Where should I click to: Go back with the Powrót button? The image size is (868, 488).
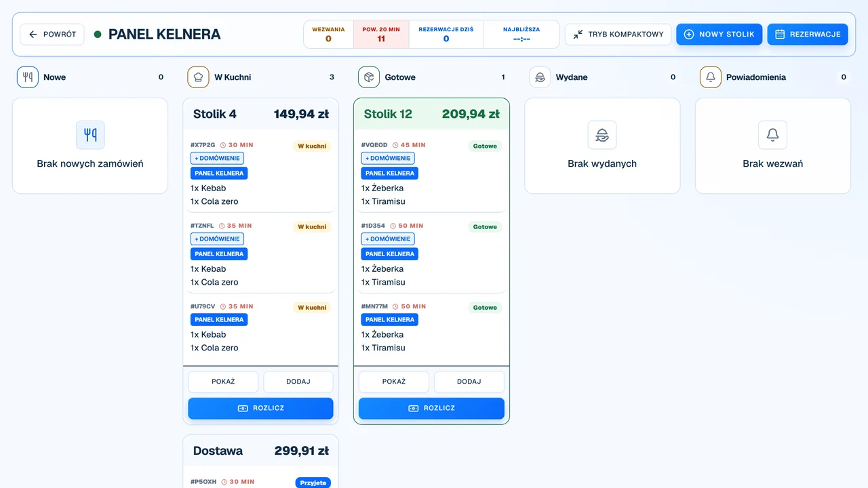(x=52, y=34)
